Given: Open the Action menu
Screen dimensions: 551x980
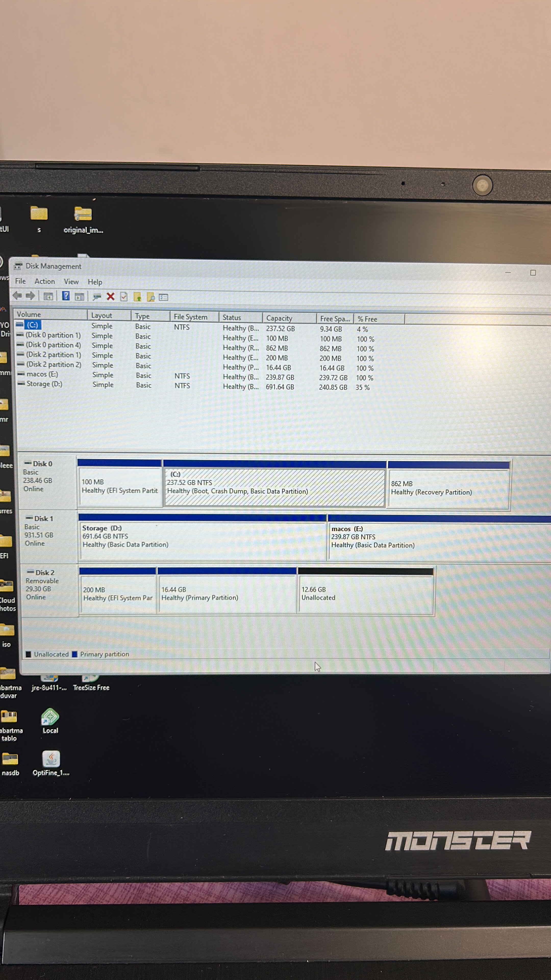Looking at the screenshot, I should pyautogui.click(x=44, y=281).
